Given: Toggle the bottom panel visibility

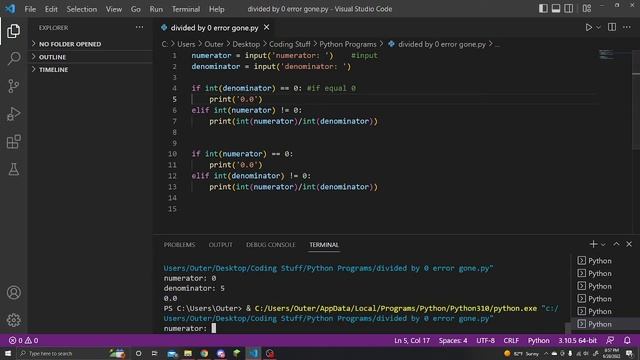Looking at the screenshot, I should 556,9.
